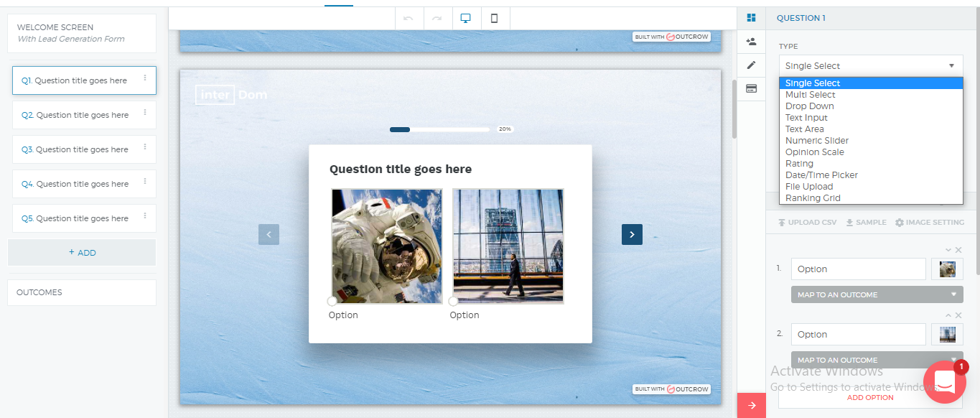Go to previous question arrow on preview
The image size is (980, 418).
pyautogui.click(x=269, y=234)
